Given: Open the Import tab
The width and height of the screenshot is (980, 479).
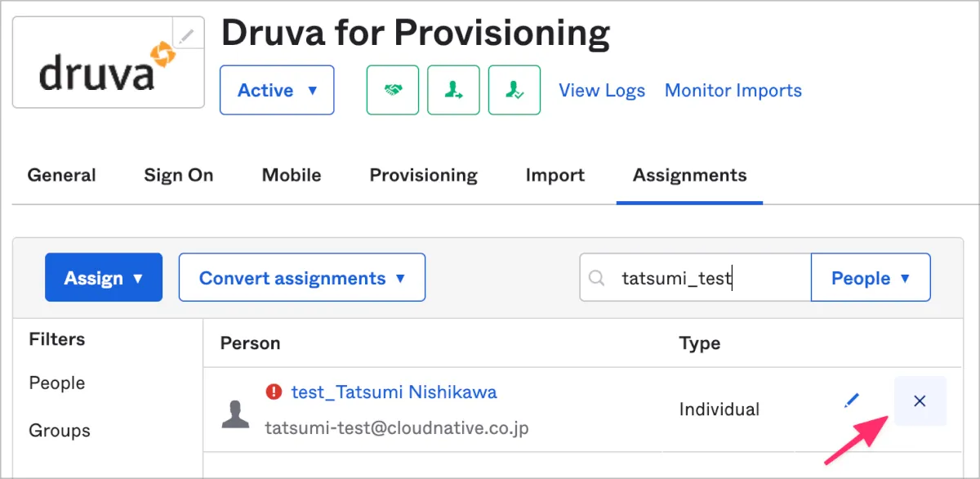Looking at the screenshot, I should [x=555, y=175].
